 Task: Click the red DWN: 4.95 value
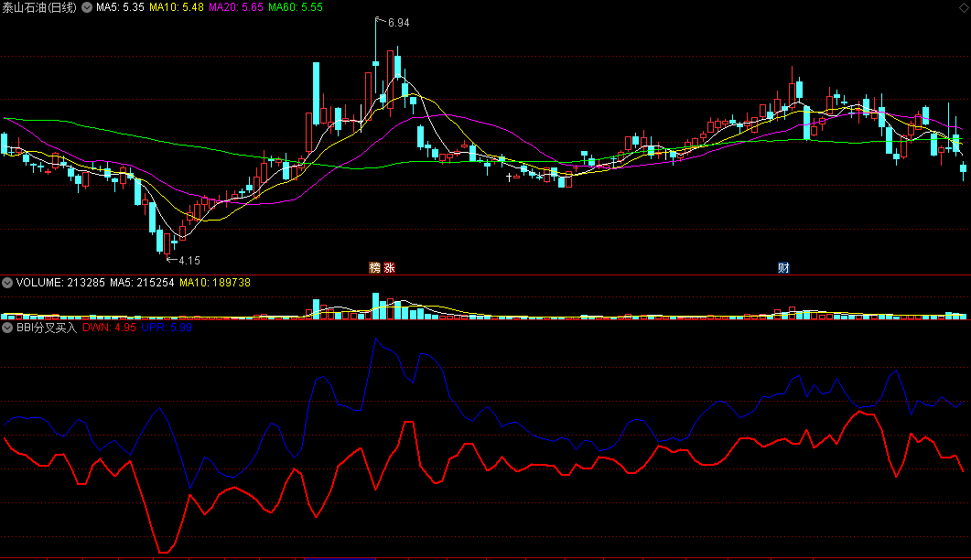pos(109,327)
